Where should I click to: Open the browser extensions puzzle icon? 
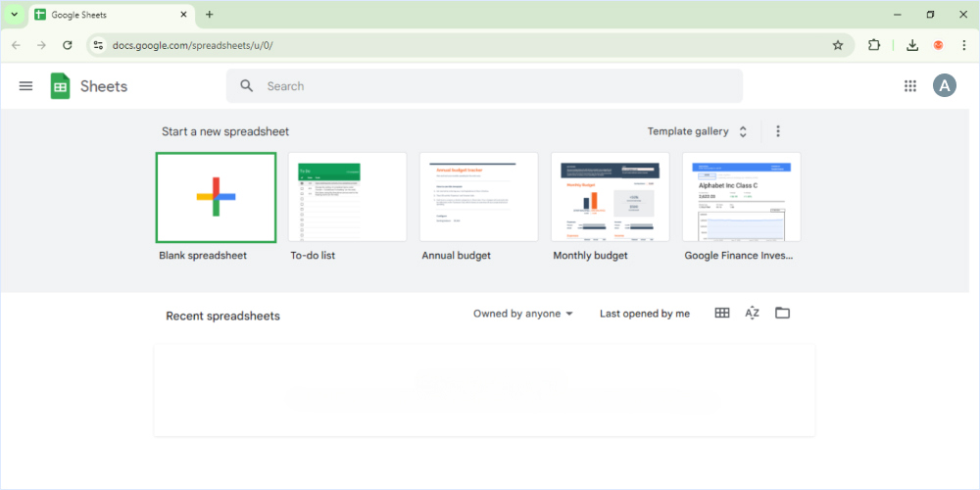pos(874,45)
